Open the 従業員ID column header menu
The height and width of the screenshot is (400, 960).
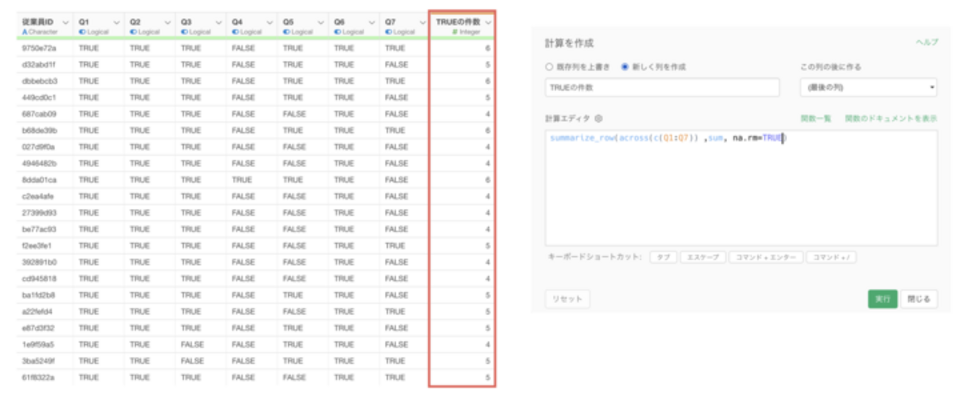[x=65, y=22]
